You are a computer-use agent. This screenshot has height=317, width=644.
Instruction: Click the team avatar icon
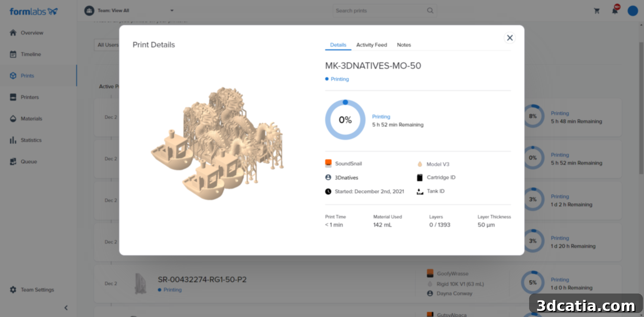(x=89, y=10)
